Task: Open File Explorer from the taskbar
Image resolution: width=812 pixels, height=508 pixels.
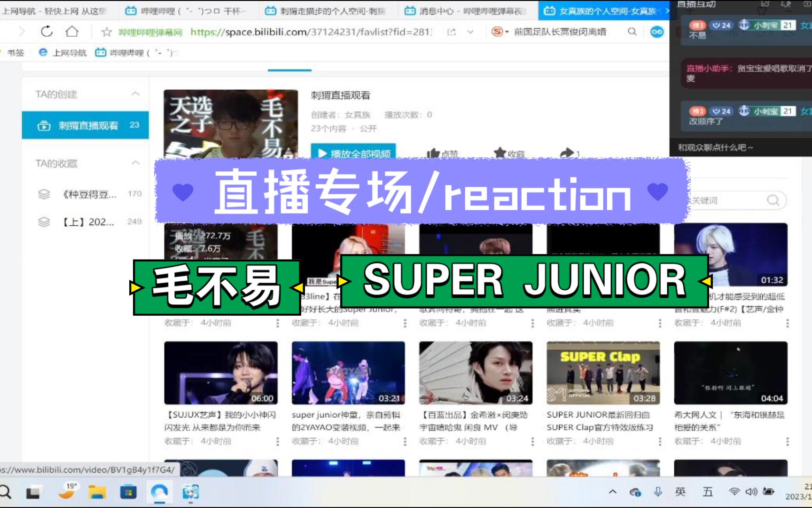Action: point(97,492)
